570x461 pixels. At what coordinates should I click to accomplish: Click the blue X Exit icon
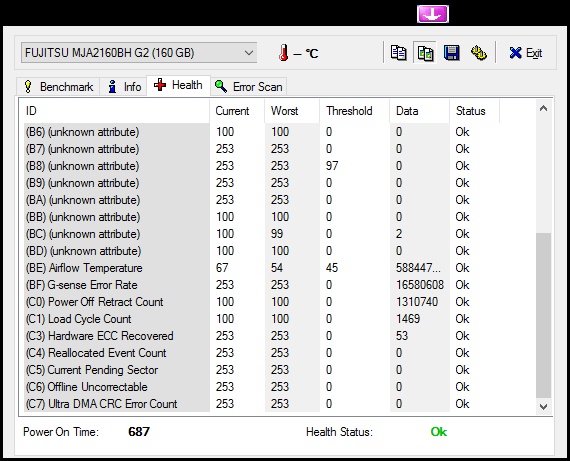[x=515, y=53]
